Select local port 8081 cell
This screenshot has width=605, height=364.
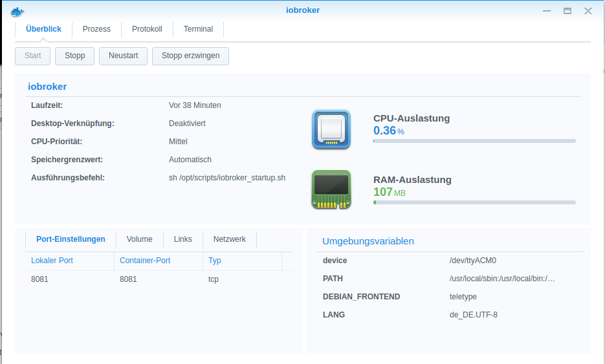[x=39, y=279]
